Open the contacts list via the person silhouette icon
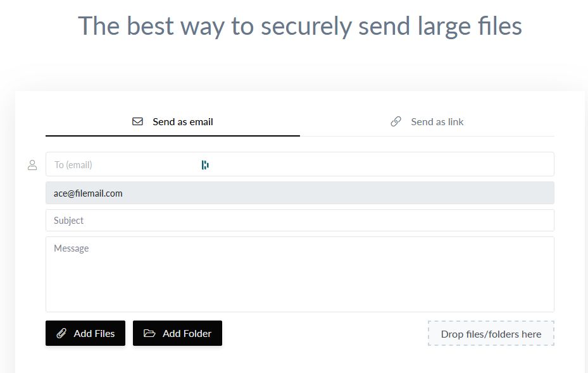The image size is (588, 373). click(x=32, y=164)
